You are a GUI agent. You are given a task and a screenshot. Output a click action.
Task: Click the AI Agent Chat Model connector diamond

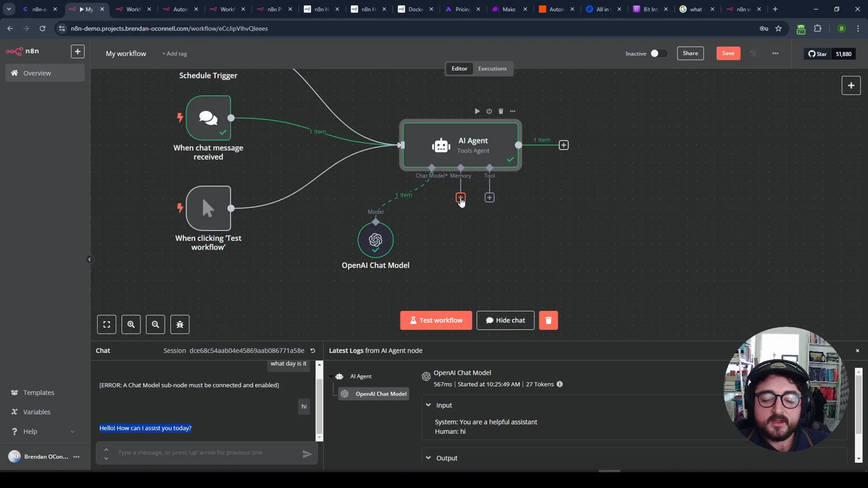coord(432,168)
